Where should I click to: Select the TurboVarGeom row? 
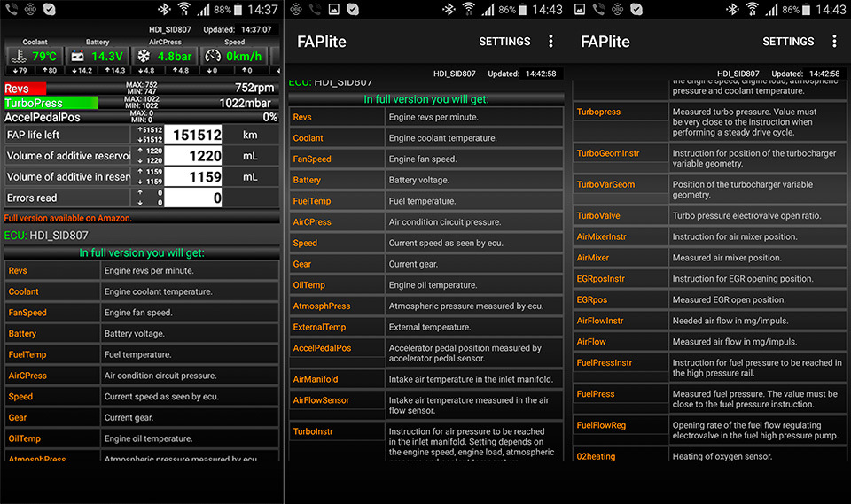[710, 190]
